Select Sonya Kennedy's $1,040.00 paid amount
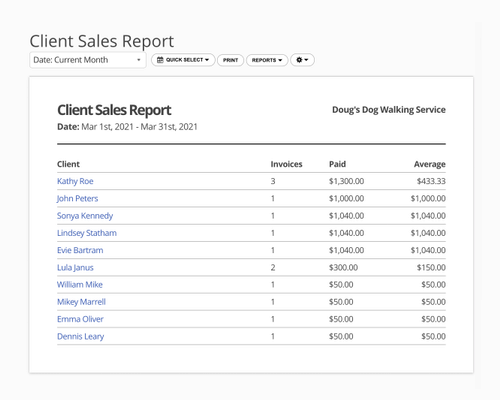 pos(346,216)
